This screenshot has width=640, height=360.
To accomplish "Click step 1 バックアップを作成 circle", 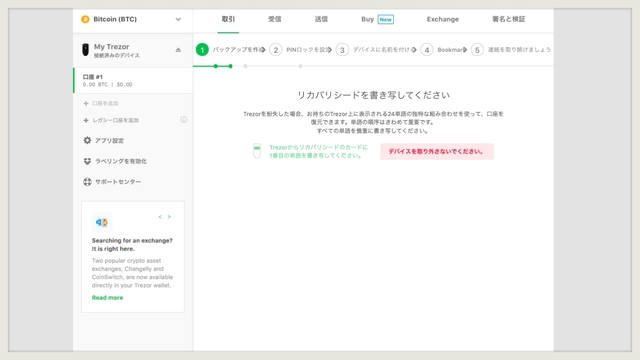I will tap(202, 50).
